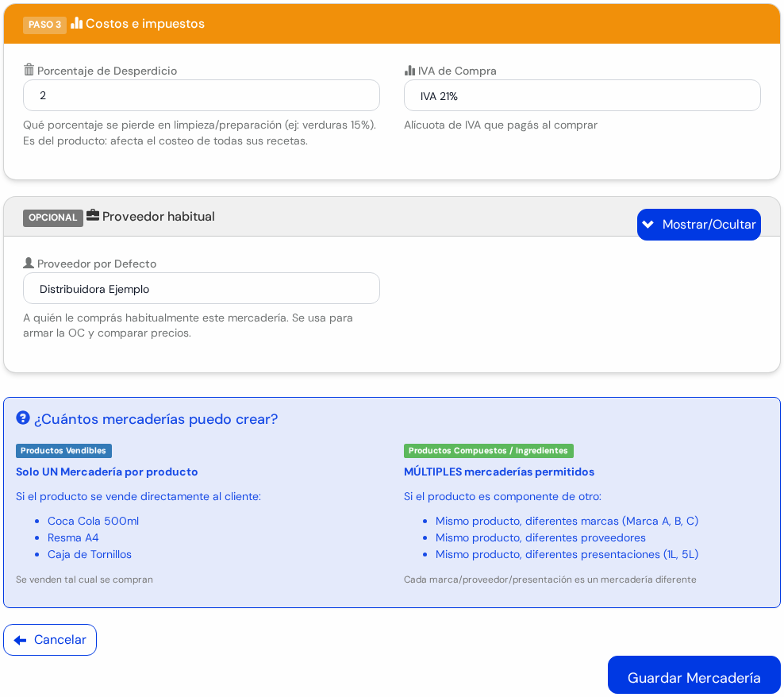Toggle the Proveedor habitual section with Mostrar/Ocultar

click(698, 224)
